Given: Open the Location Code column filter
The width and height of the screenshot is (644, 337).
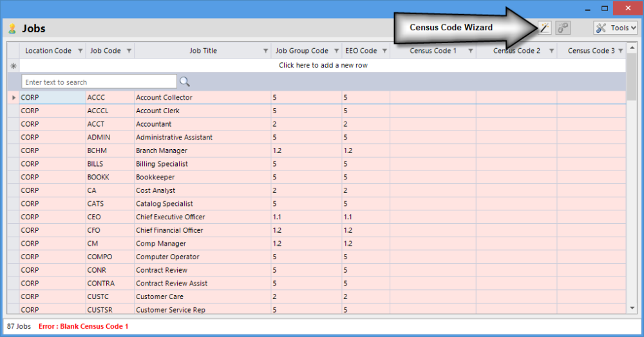Looking at the screenshot, I should (x=80, y=51).
